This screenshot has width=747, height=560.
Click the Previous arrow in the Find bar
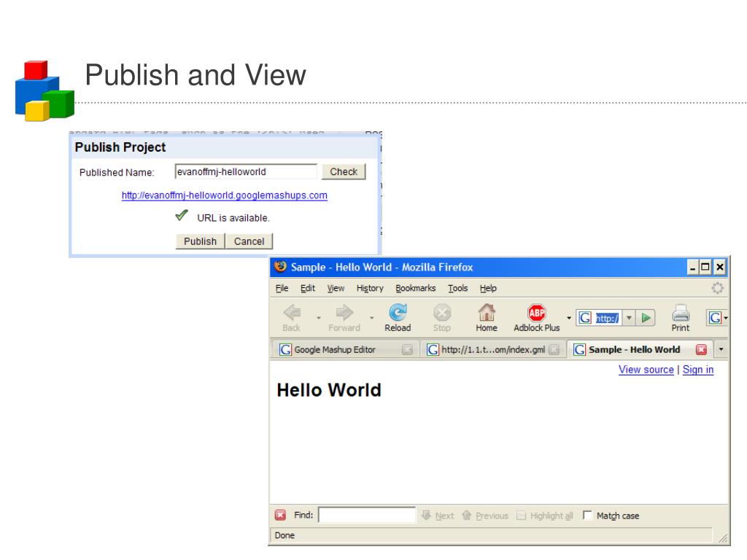click(466, 516)
